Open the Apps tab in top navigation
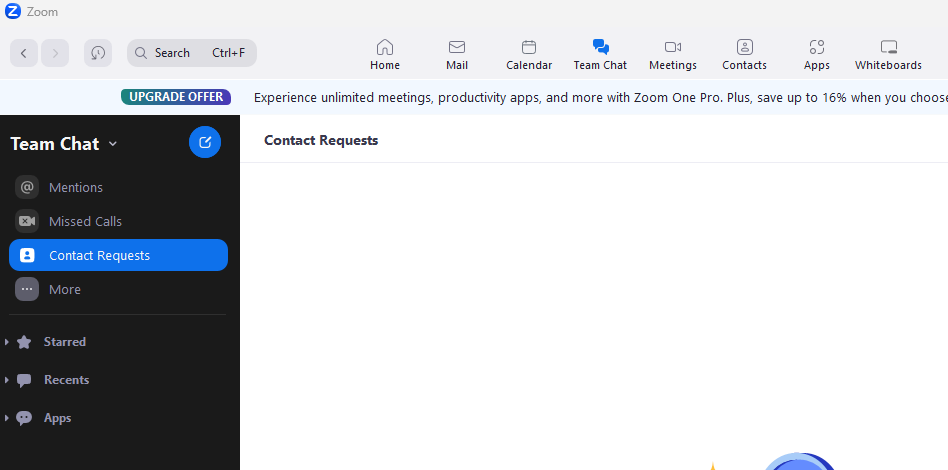This screenshot has width=948, height=470. pos(817,55)
